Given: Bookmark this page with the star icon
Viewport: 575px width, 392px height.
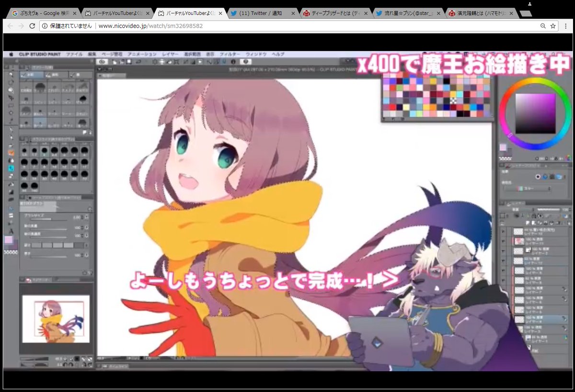Looking at the screenshot, I should click(x=552, y=26).
